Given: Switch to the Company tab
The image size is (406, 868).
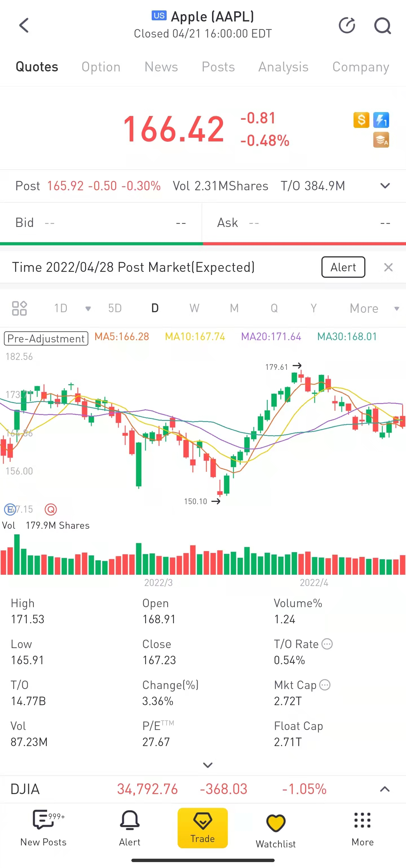Looking at the screenshot, I should [361, 67].
